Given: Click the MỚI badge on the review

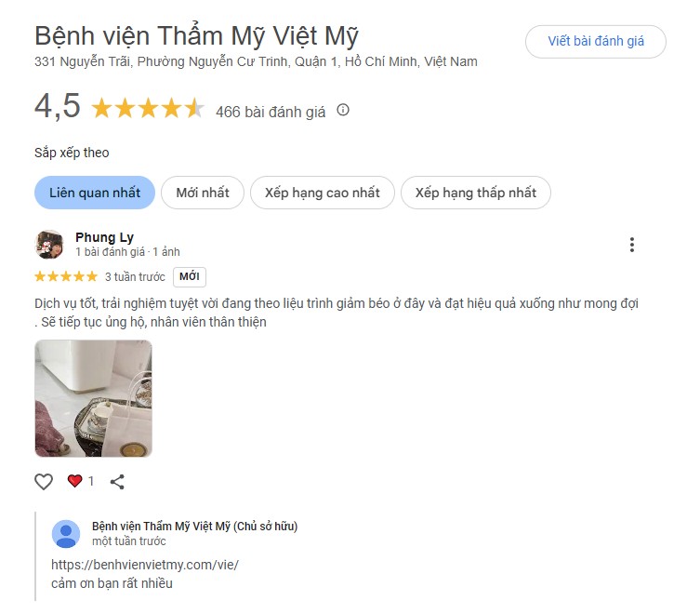Looking at the screenshot, I should [x=190, y=276].
